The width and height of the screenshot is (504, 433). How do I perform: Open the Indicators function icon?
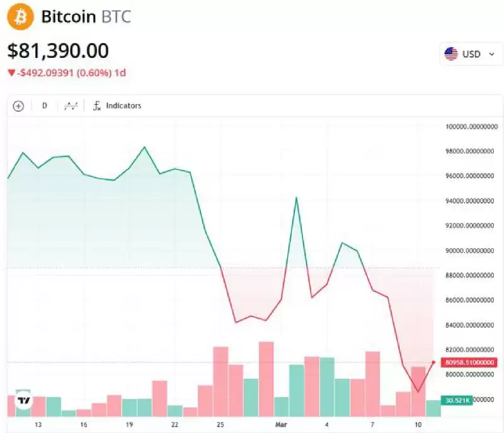point(123,106)
